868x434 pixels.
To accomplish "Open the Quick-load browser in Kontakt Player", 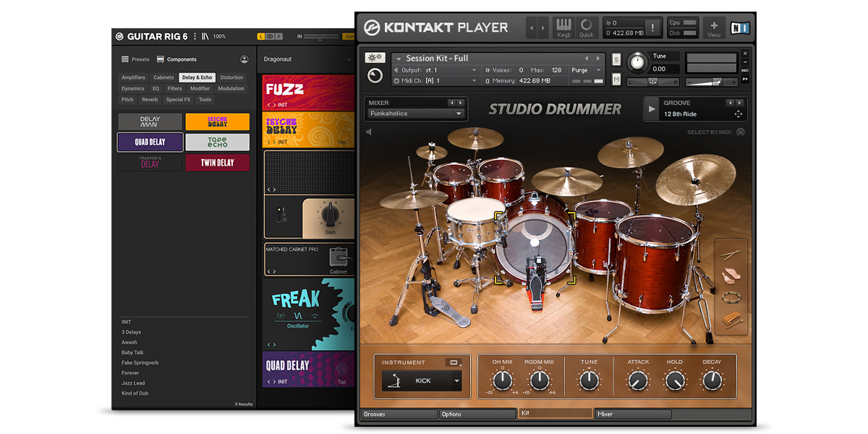I will tap(586, 27).
